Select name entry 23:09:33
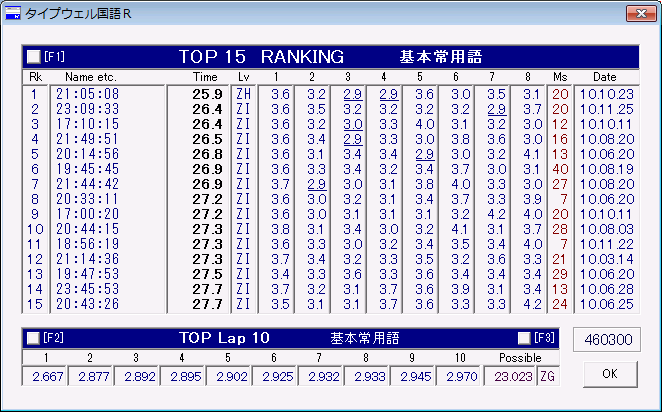 pyautogui.click(x=88, y=109)
